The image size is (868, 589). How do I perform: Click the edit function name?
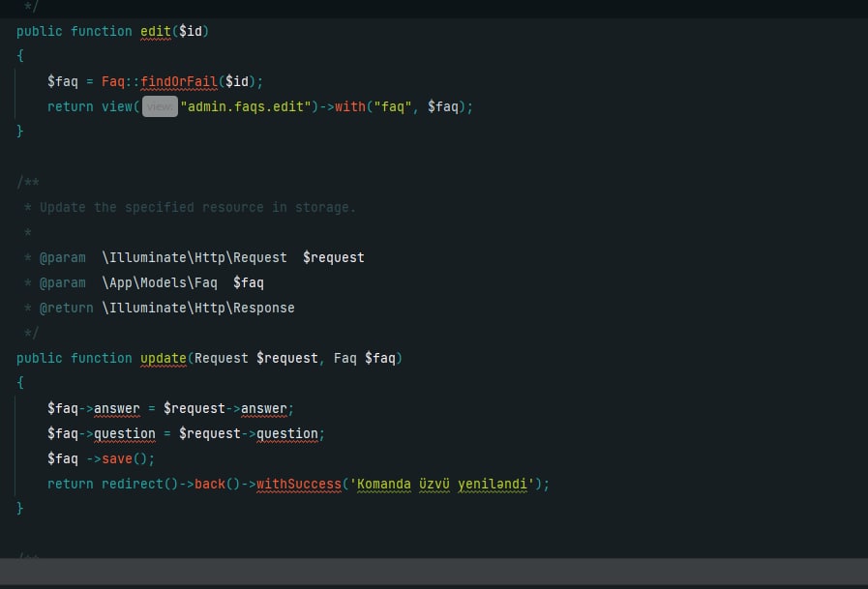[x=156, y=31]
